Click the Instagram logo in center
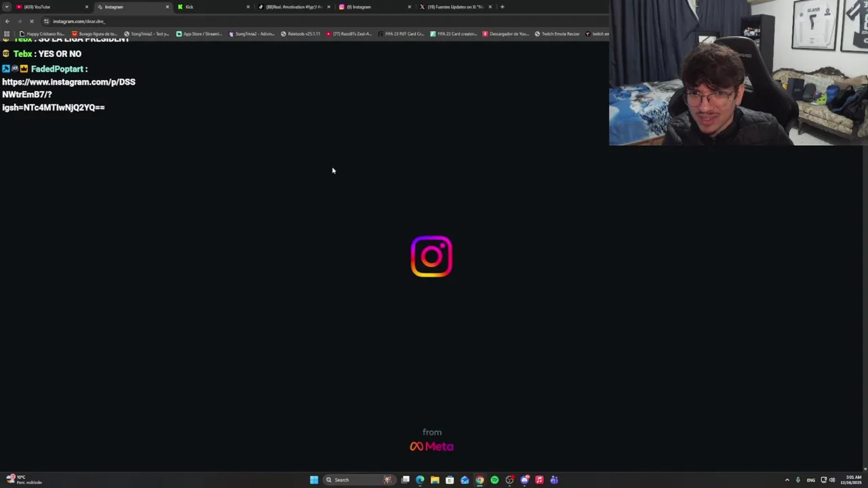This screenshot has height=488, width=868. pos(431,256)
